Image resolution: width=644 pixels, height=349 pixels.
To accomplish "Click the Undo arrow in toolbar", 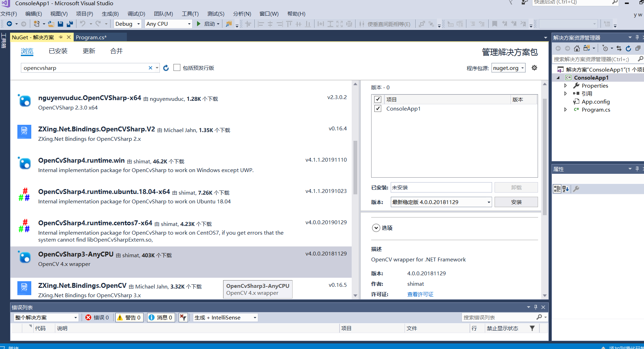I will coord(83,24).
